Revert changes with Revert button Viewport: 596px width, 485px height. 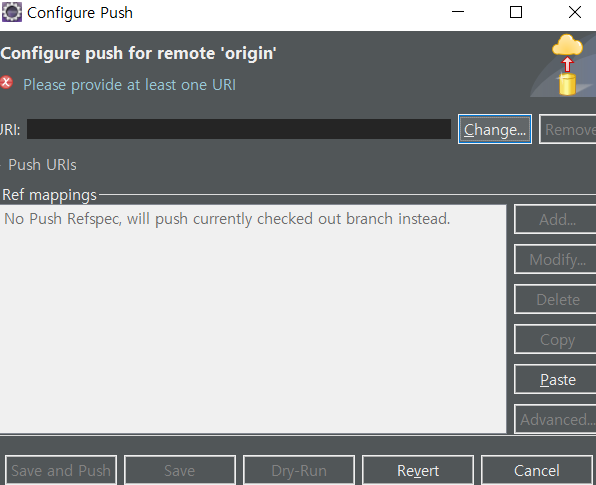click(x=418, y=471)
